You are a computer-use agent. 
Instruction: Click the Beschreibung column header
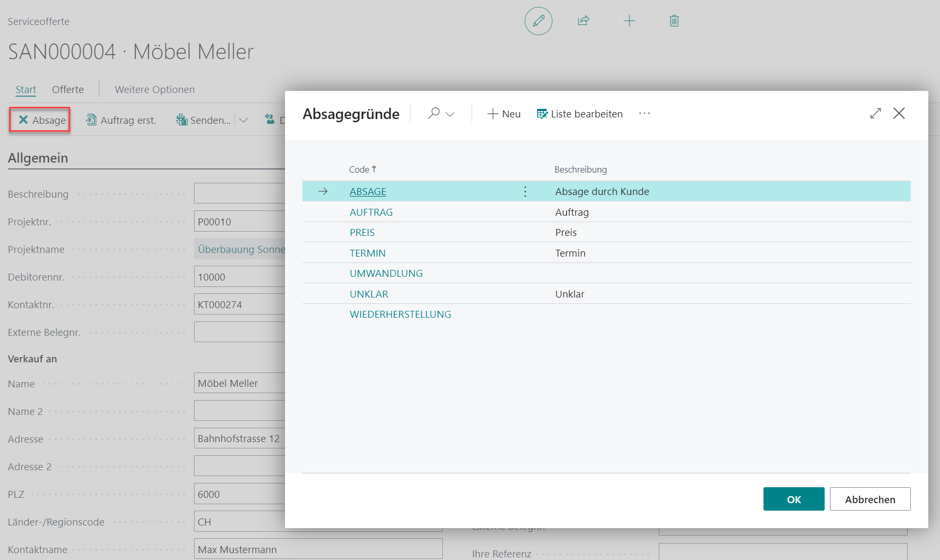click(581, 169)
